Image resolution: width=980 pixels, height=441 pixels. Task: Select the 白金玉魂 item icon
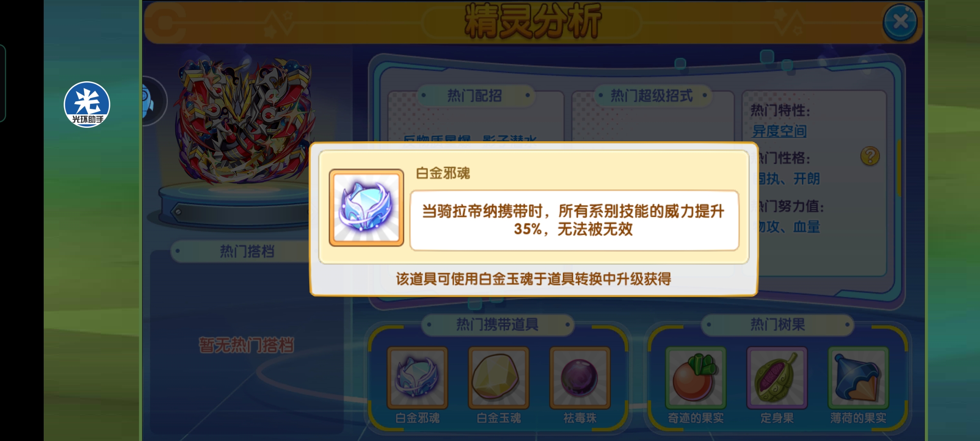pyautogui.click(x=499, y=378)
